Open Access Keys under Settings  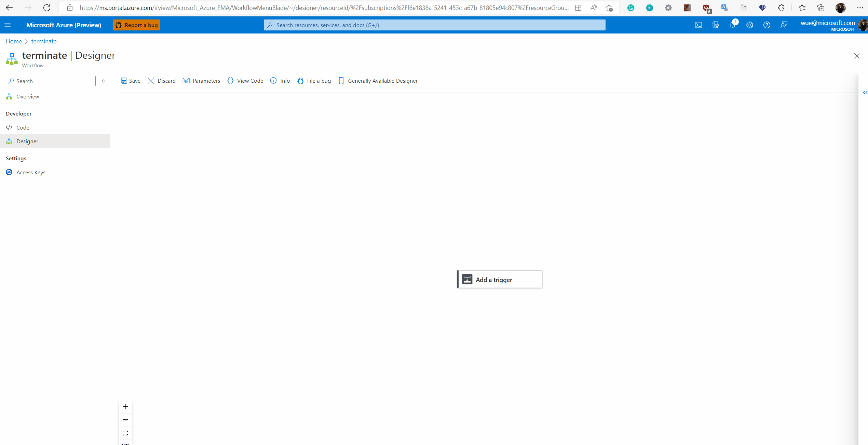pyautogui.click(x=31, y=172)
